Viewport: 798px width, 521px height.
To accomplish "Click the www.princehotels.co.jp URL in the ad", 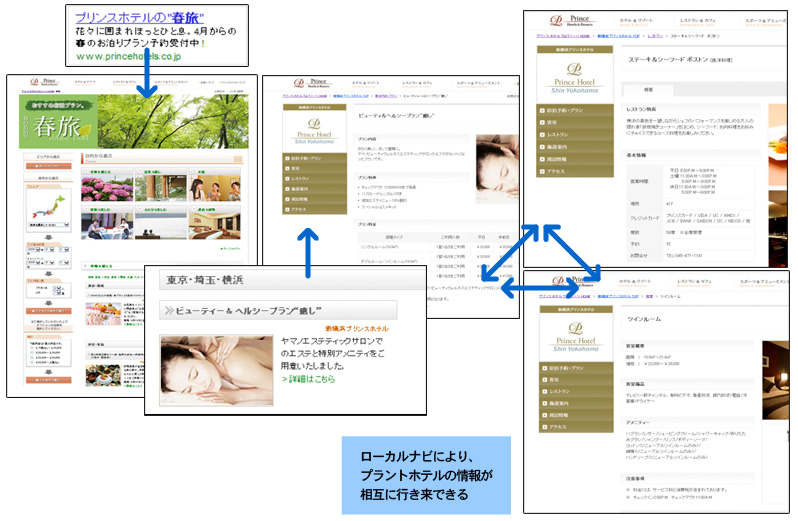I will [x=128, y=56].
